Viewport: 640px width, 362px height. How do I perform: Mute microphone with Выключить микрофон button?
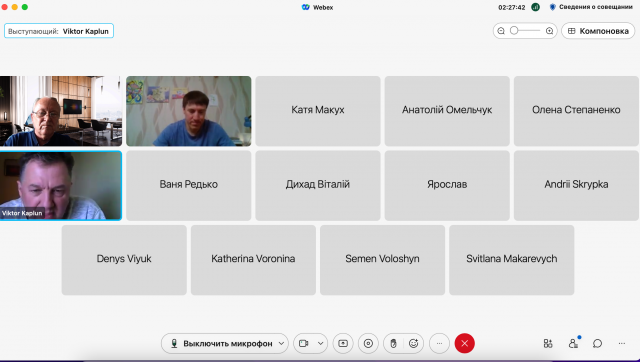click(x=221, y=344)
